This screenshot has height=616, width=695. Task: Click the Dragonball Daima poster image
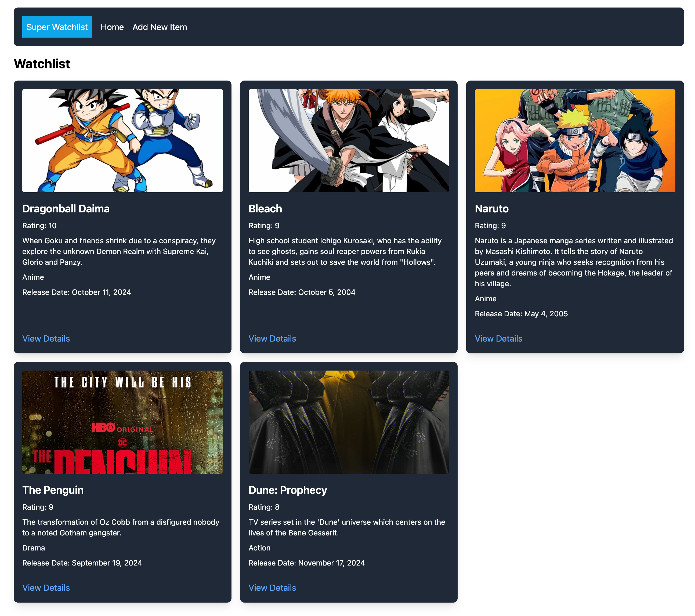pyautogui.click(x=122, y=139)
